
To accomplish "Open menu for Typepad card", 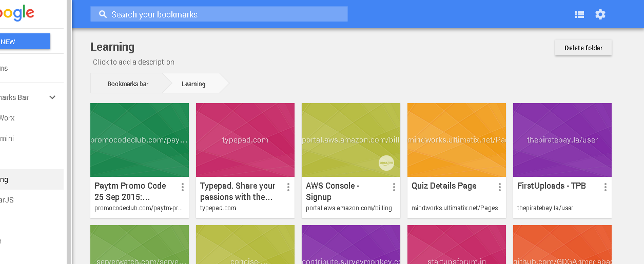I will (x=288, y=187).
